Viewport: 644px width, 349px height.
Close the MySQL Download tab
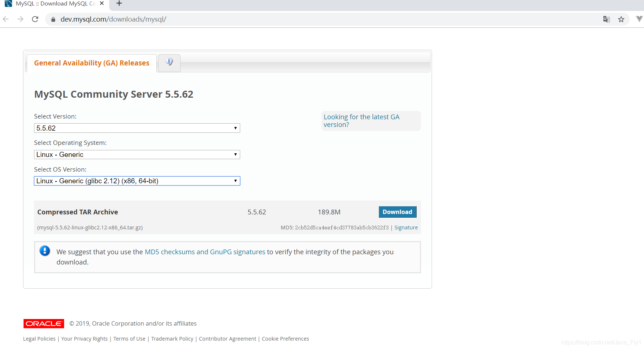(102, 3)
